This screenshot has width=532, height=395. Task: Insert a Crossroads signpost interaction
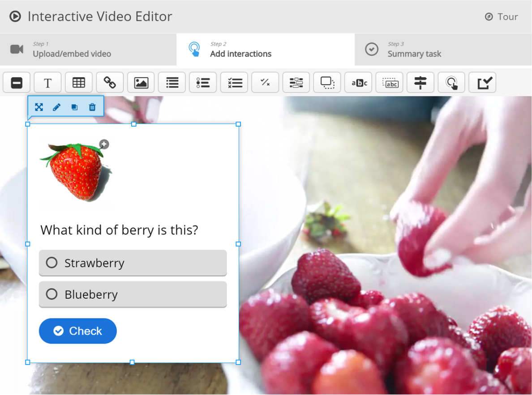(x=420, y=83)
